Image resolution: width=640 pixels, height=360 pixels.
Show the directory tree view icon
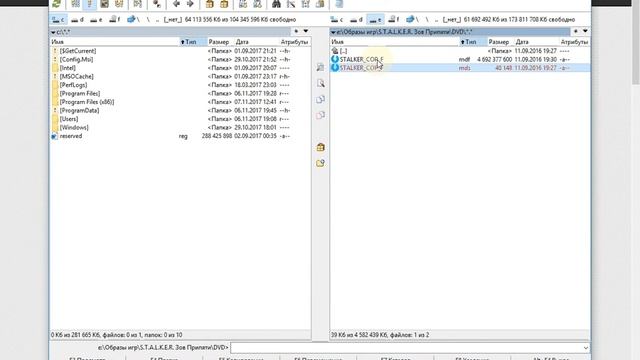pyautogui.click(x=119, y=4)
